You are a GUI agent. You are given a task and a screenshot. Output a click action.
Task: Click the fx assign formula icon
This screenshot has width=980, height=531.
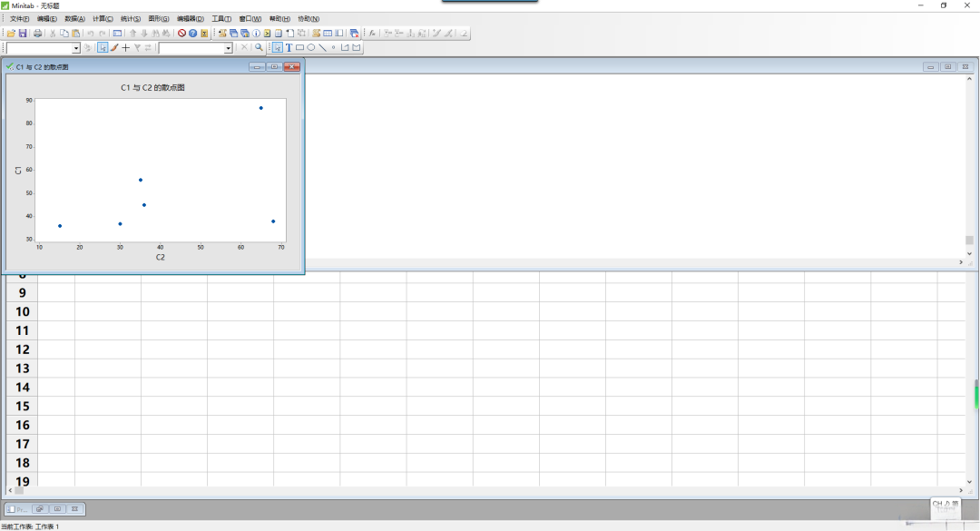(372, 34)
